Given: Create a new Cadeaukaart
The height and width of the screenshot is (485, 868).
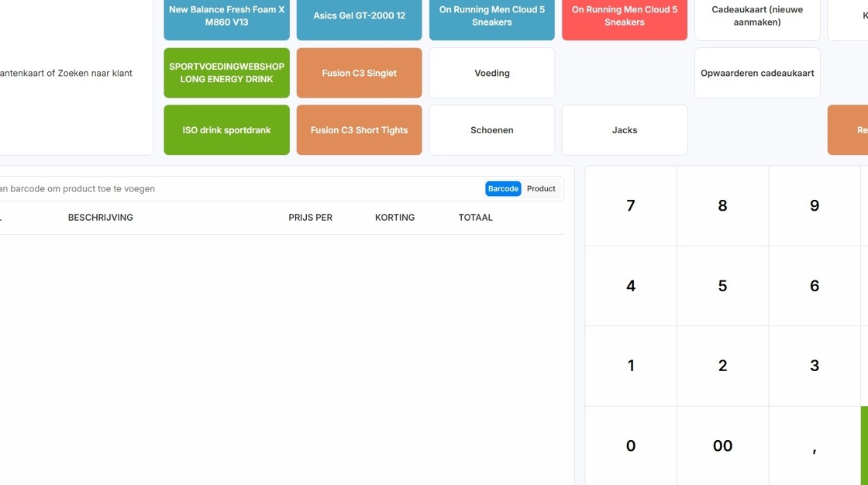Looking at the screenshot, I should click(x=757, y=16).
